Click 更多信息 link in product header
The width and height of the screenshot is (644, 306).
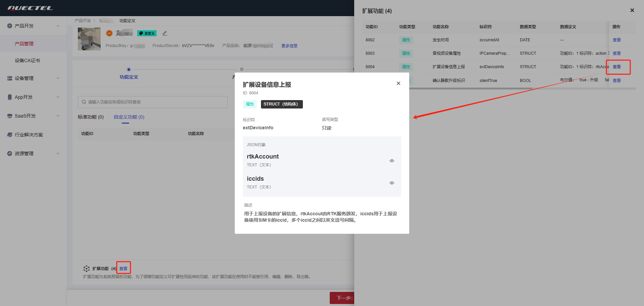(289, 46)
